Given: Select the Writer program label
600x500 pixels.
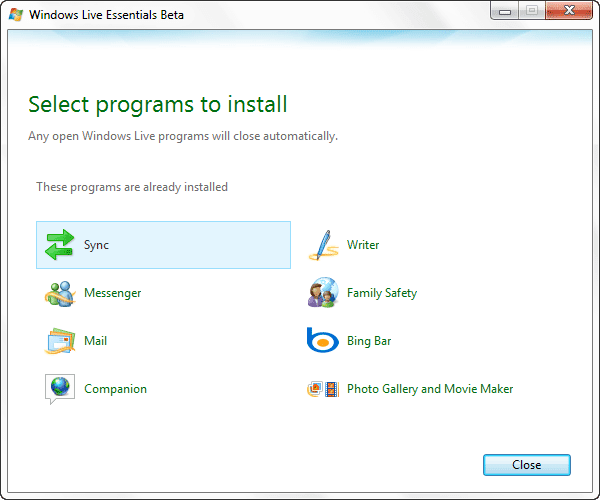Looking at the screenshot, I should [363, 245].
